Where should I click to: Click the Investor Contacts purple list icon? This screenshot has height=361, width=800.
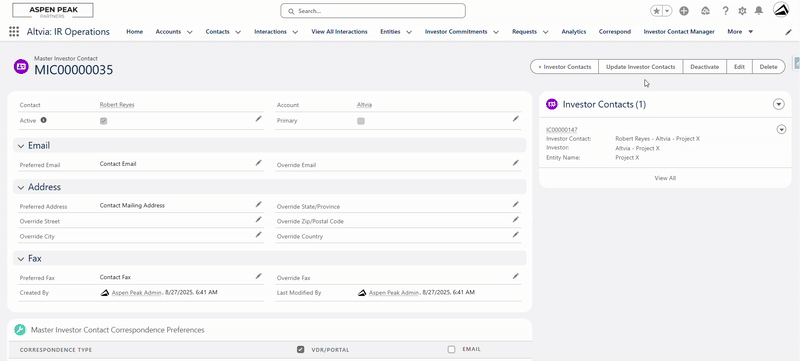click(x=552, y=104)
